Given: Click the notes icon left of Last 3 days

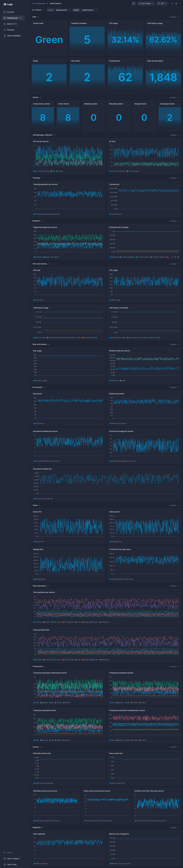Looking at the screenshot, I should (134, 3).
